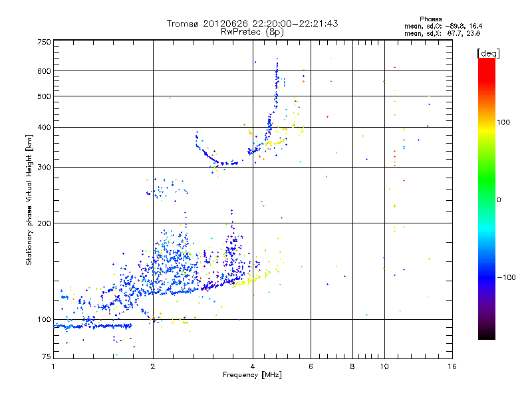Click the y-axis label '600'
Viewport: 532px width, 399px height.
tap(44, 71)
